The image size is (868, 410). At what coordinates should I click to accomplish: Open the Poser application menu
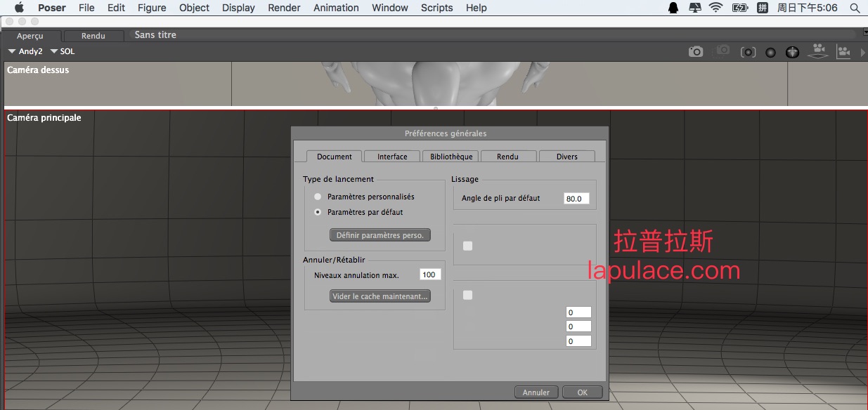(x=51, y=8)
